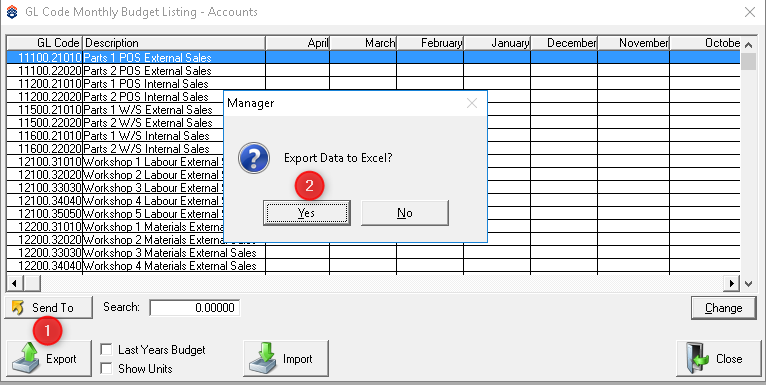Select GL code 12100.32020
The height and width of the screenshot is (385, 766).
49,175
